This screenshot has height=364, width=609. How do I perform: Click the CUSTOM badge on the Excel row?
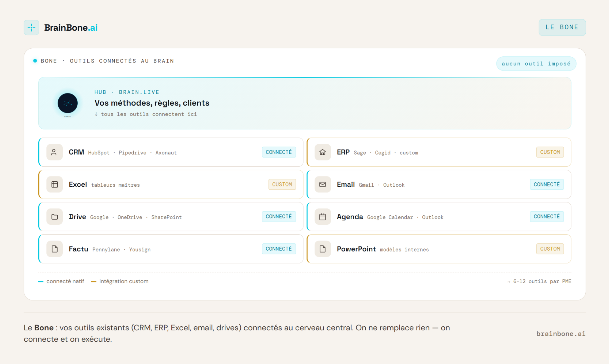click(x=282, y=184)
